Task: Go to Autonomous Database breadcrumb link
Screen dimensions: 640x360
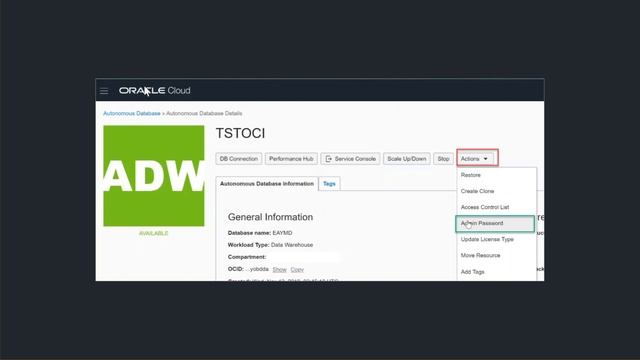Action: pos(132,113)
